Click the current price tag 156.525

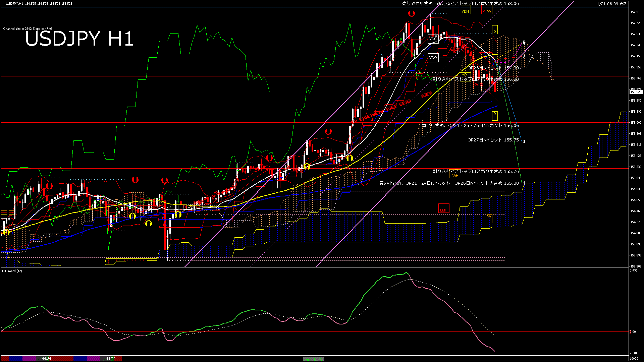coord(636,92)
